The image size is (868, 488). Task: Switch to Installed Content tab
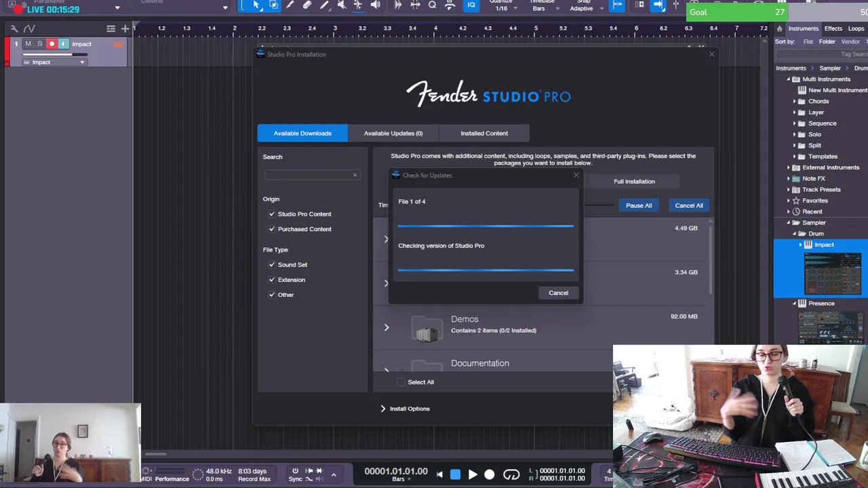484,133
